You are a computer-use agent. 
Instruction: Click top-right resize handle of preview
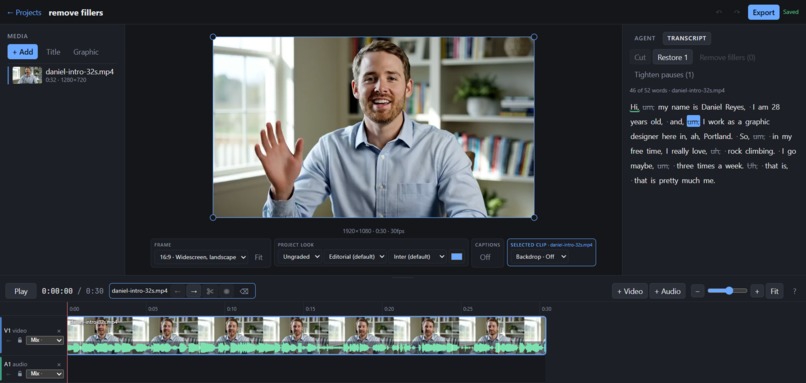point(534,37)
